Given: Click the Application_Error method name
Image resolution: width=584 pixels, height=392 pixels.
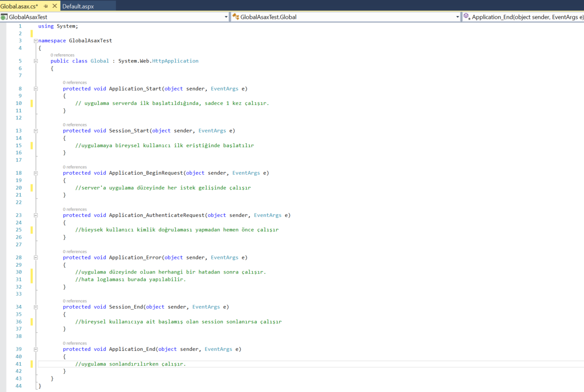Looking at the screenshot, I should tap(135, 257).
